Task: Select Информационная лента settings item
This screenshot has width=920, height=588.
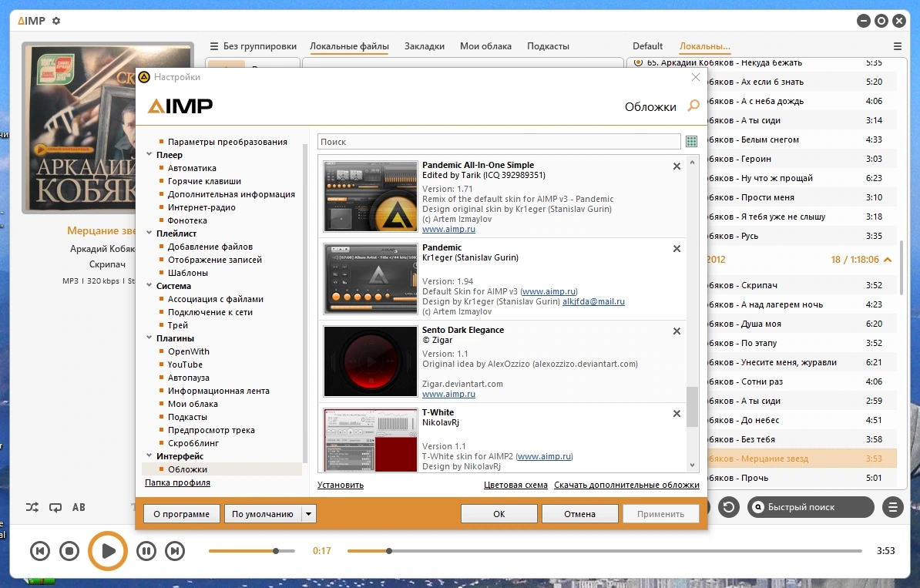Action: [218, 391]
